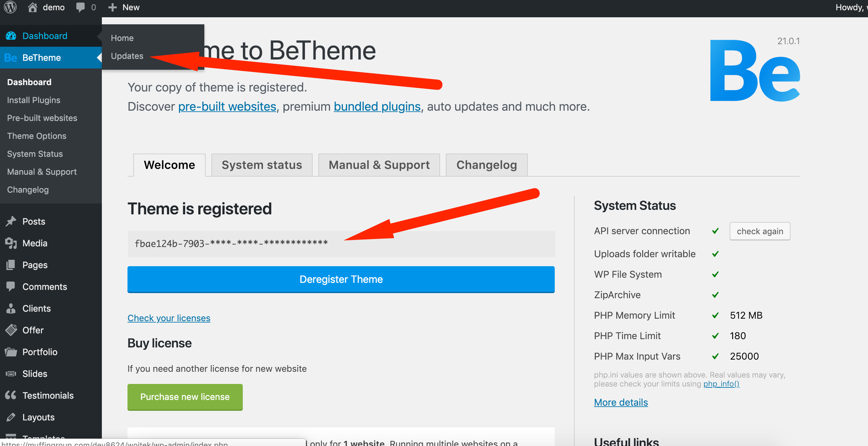Click the Comments speech bubble icon
This screenshot has width=868, height=446.
pos(11,286)
